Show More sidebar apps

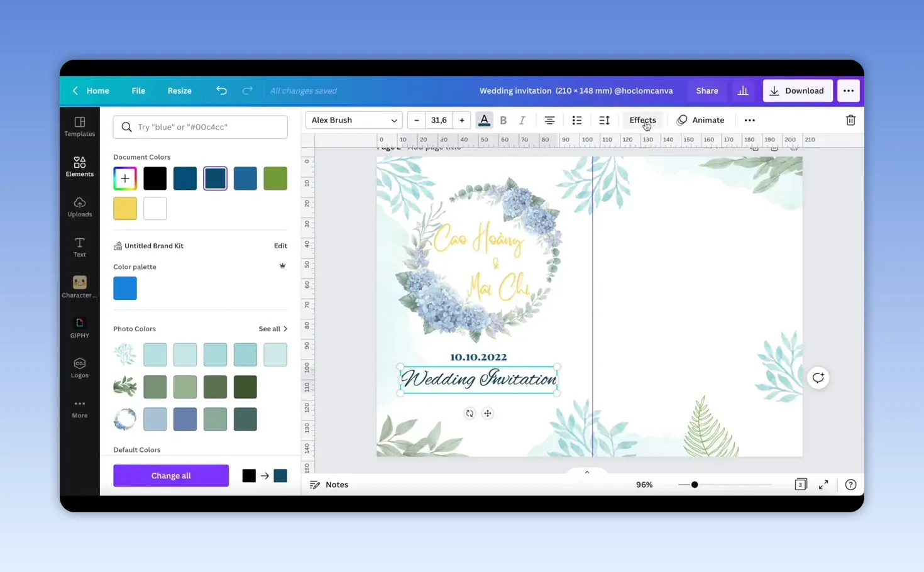coord(80,409)
